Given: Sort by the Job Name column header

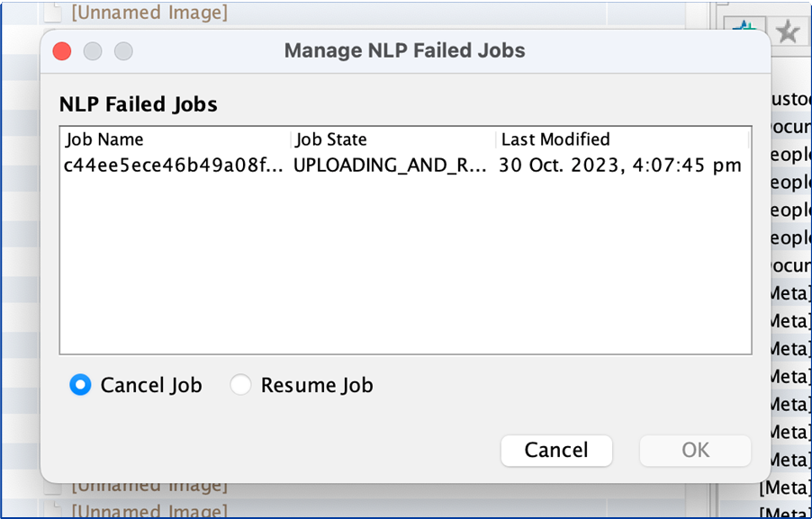Looking at the screenshot, I should coord(175,139).
